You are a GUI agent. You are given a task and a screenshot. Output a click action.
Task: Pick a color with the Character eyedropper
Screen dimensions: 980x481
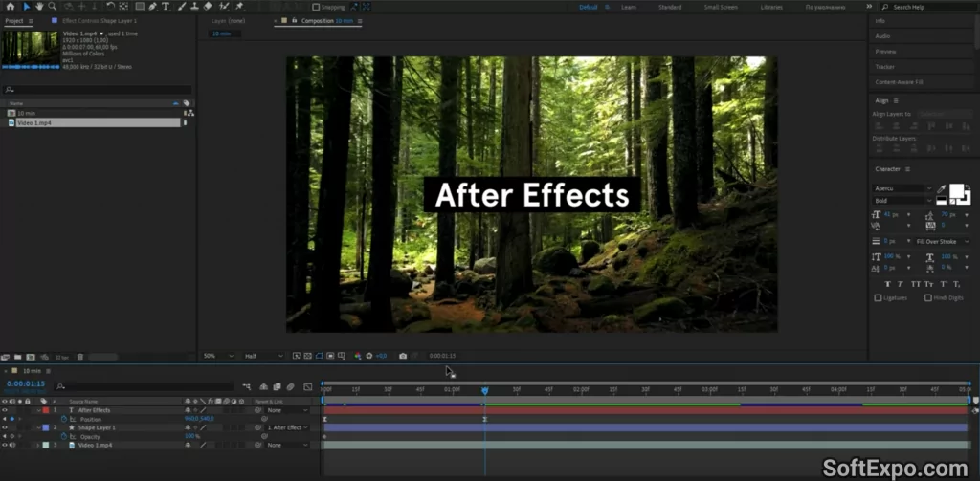pos(942,188)
